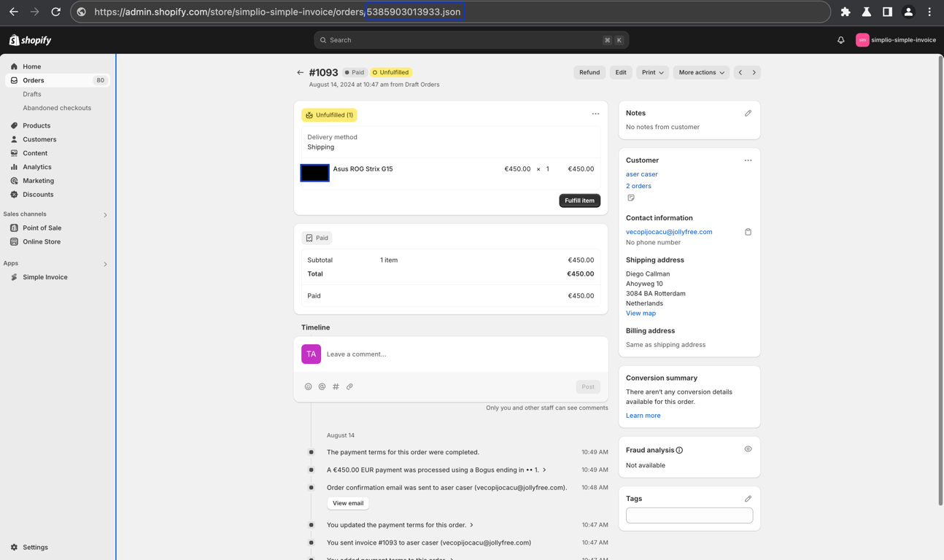Open Products in the sidebar
The image size is (944, 560).
[x=36, y=125]
